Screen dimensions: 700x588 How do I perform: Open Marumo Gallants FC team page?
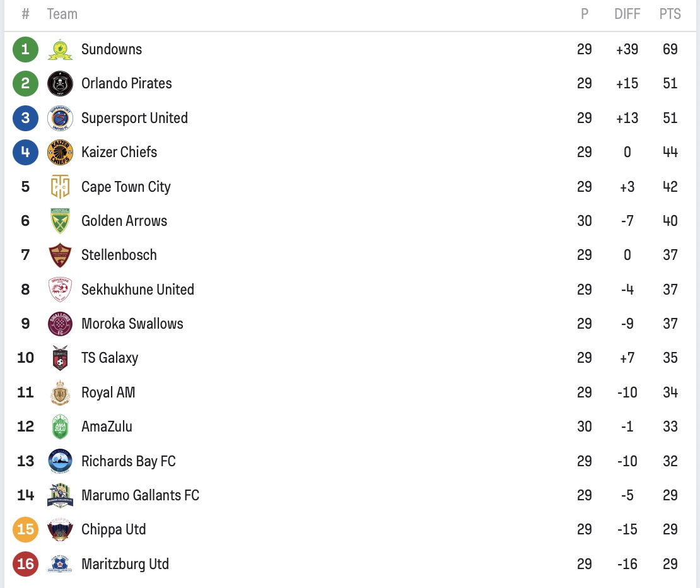[x=140, y=495]
